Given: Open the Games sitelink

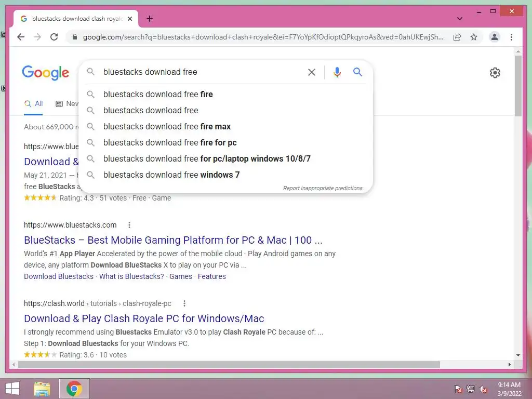Looking at the screenshot, I should tap(180, 276).
